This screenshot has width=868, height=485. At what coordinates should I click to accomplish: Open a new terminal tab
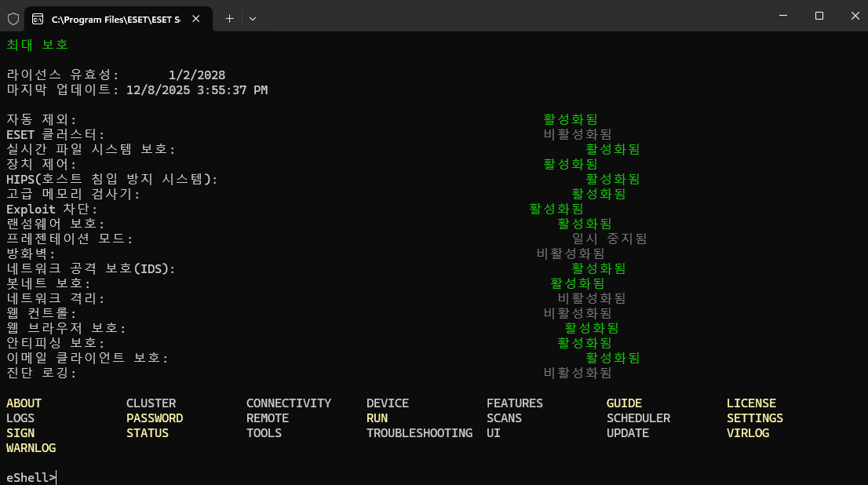point(229,17)
